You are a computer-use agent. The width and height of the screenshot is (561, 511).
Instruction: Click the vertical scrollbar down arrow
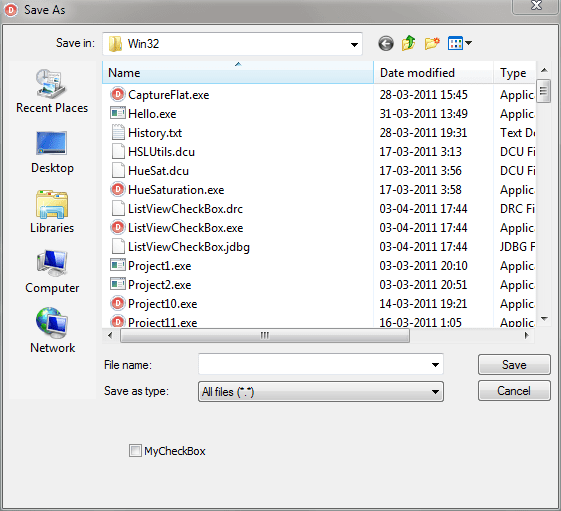tap(544, 318)
